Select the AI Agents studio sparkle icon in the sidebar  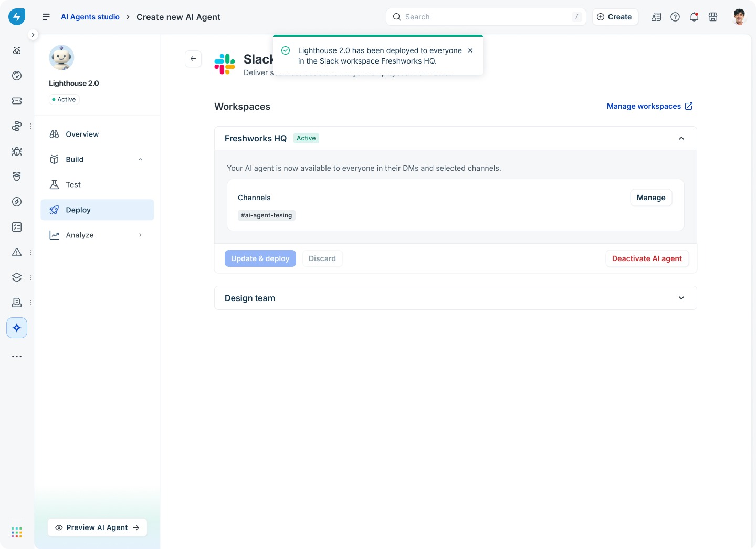pyautogui.click(x=17, y=328)
